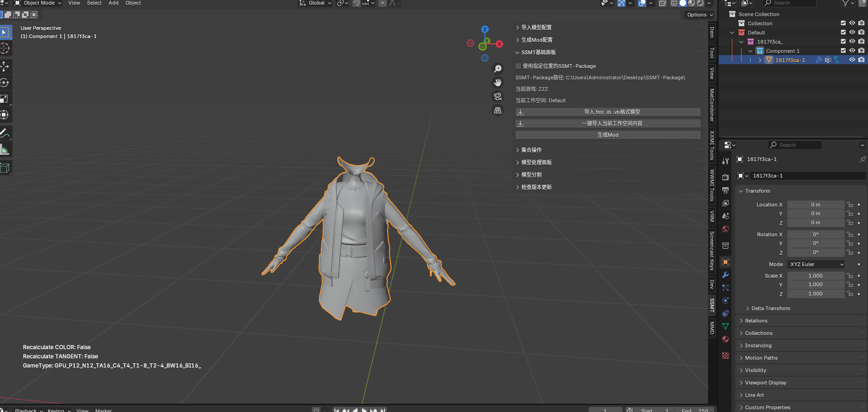Click the viewport zoom magnifier icon
The height and width of the screenshot is (412, 868).
498,69
